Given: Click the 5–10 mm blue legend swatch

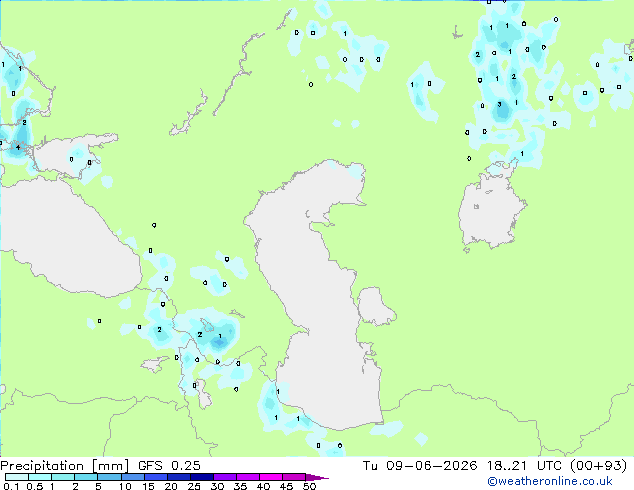Looking at the screenshot, I should click(x=110, y=477).
